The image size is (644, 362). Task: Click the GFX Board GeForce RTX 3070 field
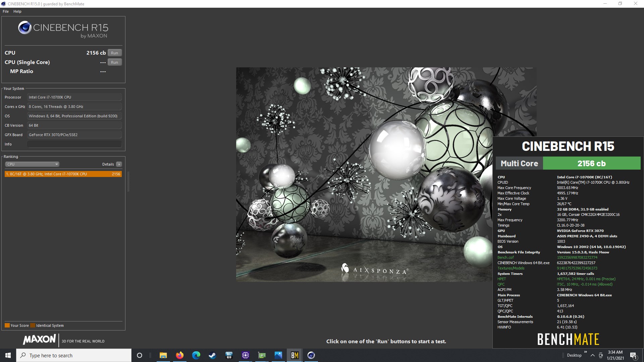pyautogui.click(x=74, y=135)
